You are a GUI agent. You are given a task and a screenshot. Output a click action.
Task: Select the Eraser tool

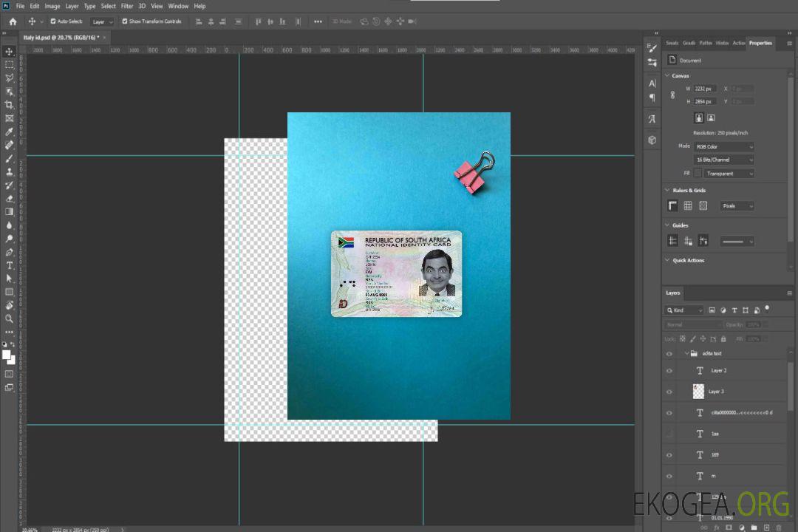point(10,198)
